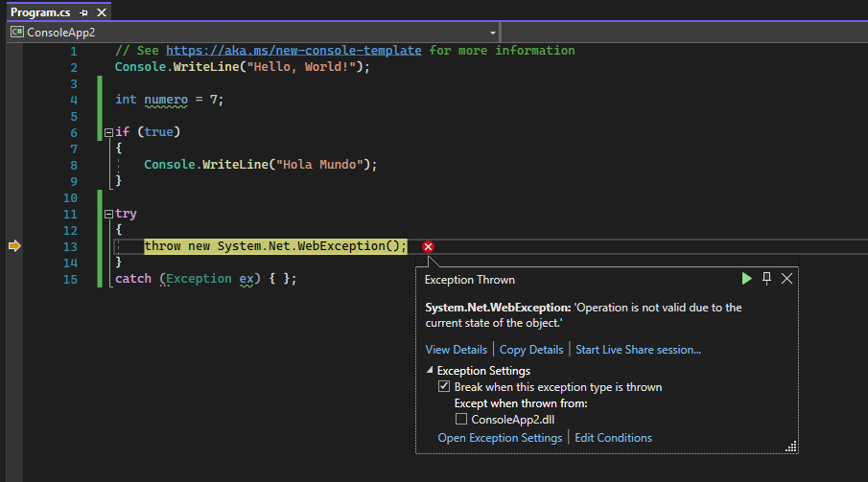
Task: Select the Program.cs tab
Action: [x=41, y=11]
